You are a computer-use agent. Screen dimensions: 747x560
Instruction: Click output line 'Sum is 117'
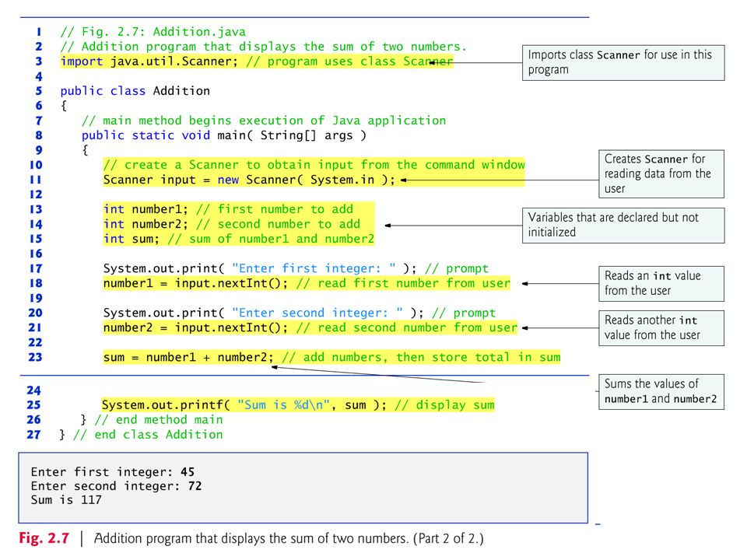pyautogui.click(x=66, y=500)
